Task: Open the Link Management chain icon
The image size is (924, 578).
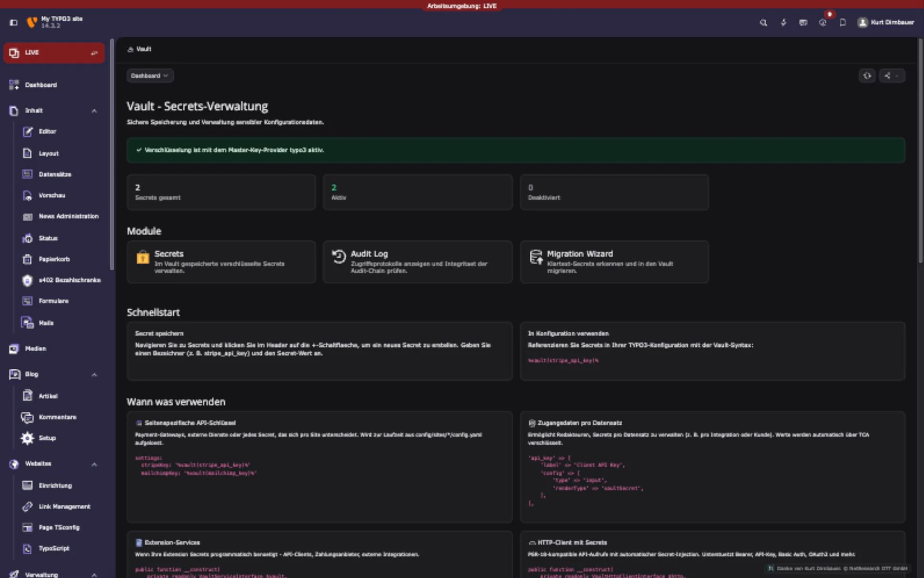Action: tap(27, 507)
